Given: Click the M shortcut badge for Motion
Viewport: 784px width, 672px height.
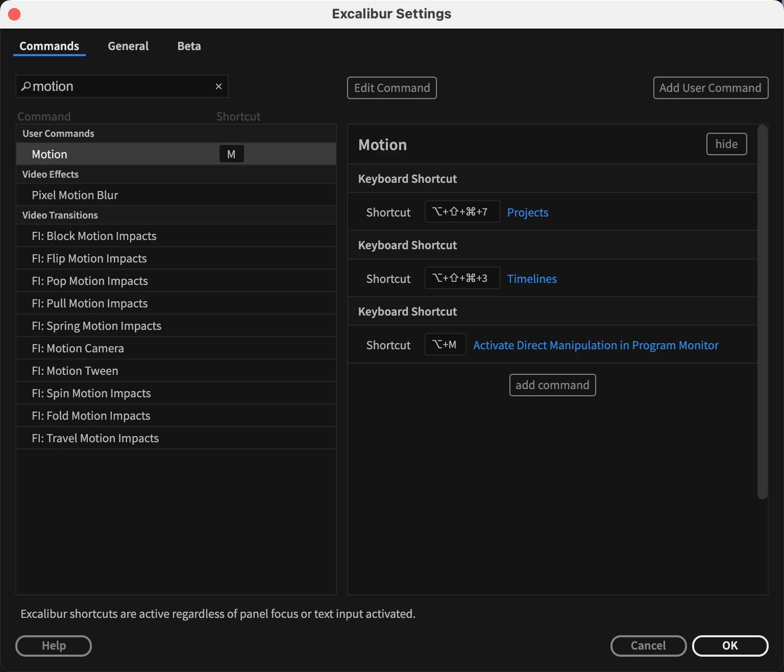Looking at the screenshot, I should (x=231, y=154).
